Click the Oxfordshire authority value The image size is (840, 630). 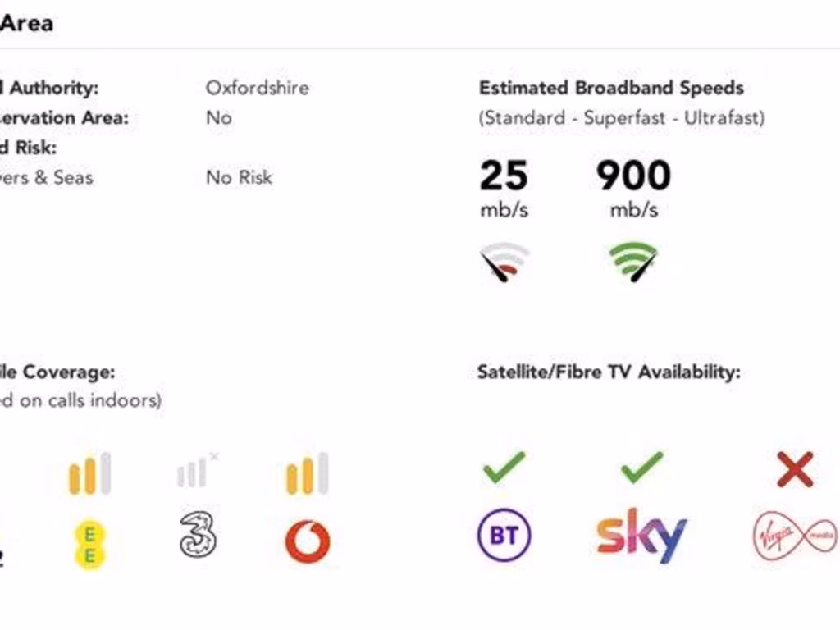(x=257, y=88)
